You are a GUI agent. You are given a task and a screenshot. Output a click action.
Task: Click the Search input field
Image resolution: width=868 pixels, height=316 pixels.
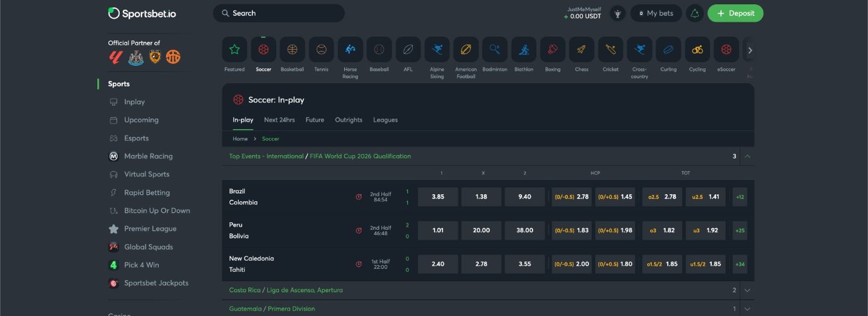[x=279, y=13]
